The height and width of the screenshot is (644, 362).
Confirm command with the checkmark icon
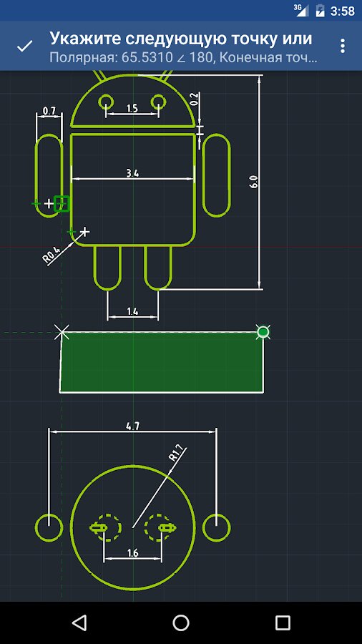pyautogui.click(x=24, y=47)
